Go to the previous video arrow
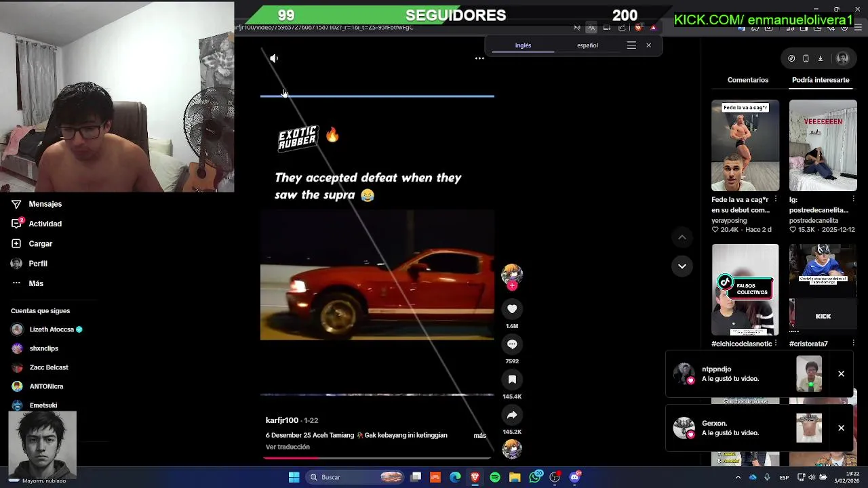Screen dimensions: 868x488 pyautogui.click(x=682, y=237)
